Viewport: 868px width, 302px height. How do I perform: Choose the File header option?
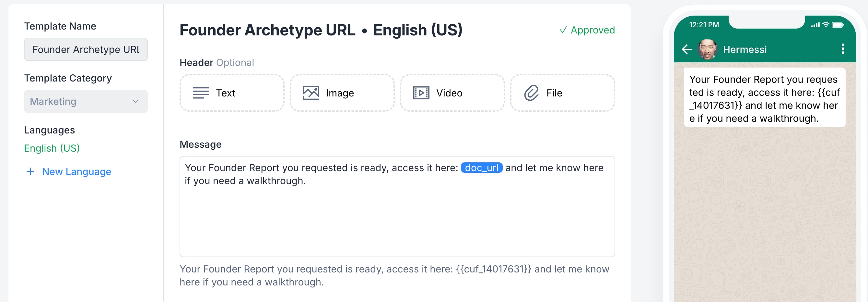(x=562, y=93)
